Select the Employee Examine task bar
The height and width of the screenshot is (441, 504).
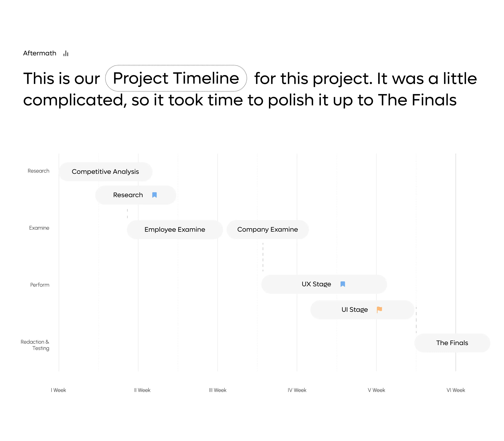click(x=175, y=229)
